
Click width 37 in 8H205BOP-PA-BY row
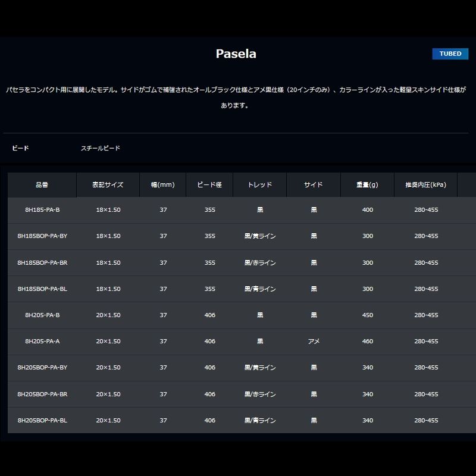tap(163, 367)
